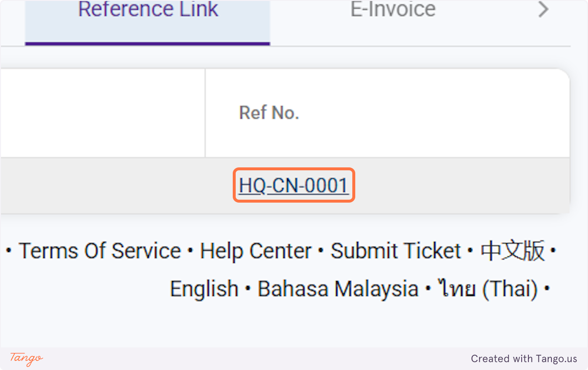Screen dimensions: 588x370
Task: Switch language to 中文版
Action: 513,251
